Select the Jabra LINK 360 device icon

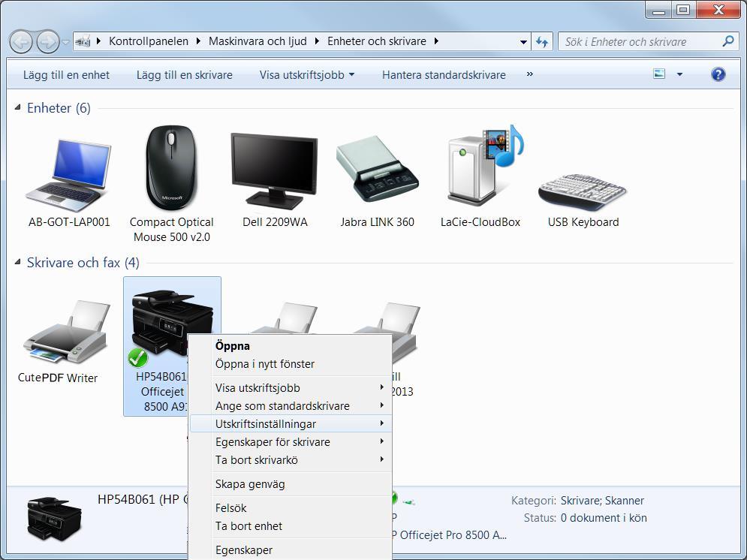coord(377,169)
